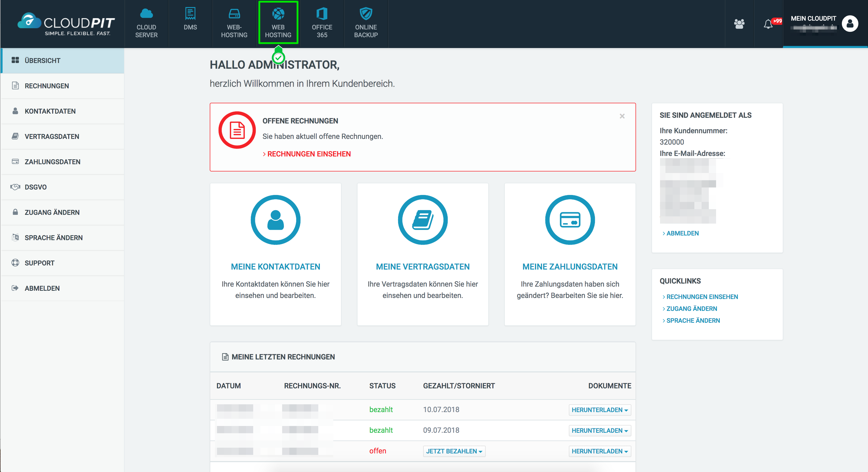Open DSGVO in the sidebar menu
868x472 pixels.
(35, 187)
